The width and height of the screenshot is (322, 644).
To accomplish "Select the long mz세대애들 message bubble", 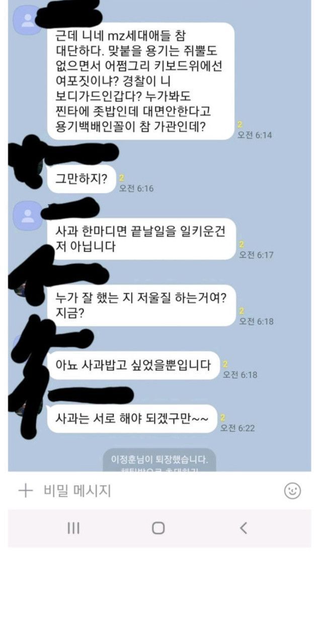I will [x=141, y=81].
